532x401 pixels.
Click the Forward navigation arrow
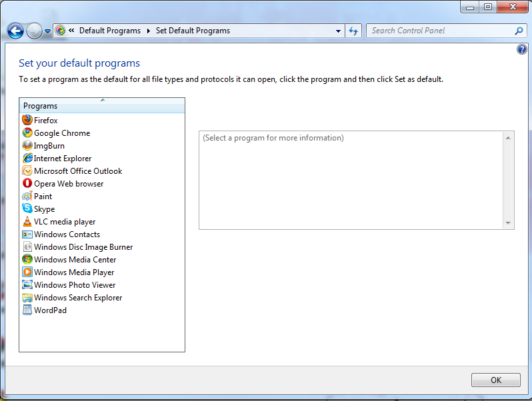34,31
